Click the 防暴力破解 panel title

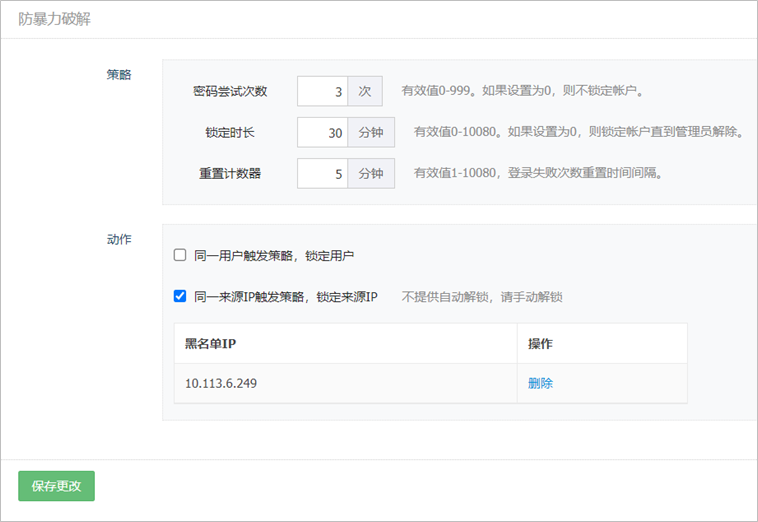[x=54, y=19]
